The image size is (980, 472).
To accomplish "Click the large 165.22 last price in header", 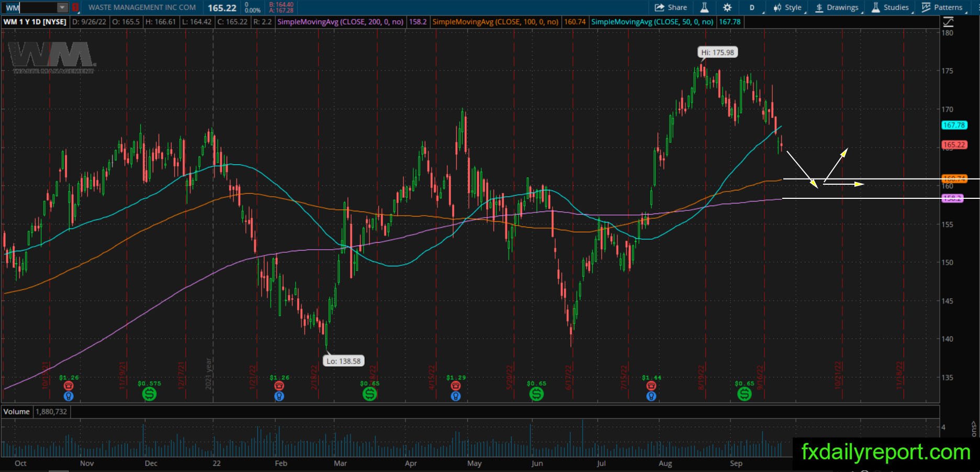I will [x=222, y=8].
